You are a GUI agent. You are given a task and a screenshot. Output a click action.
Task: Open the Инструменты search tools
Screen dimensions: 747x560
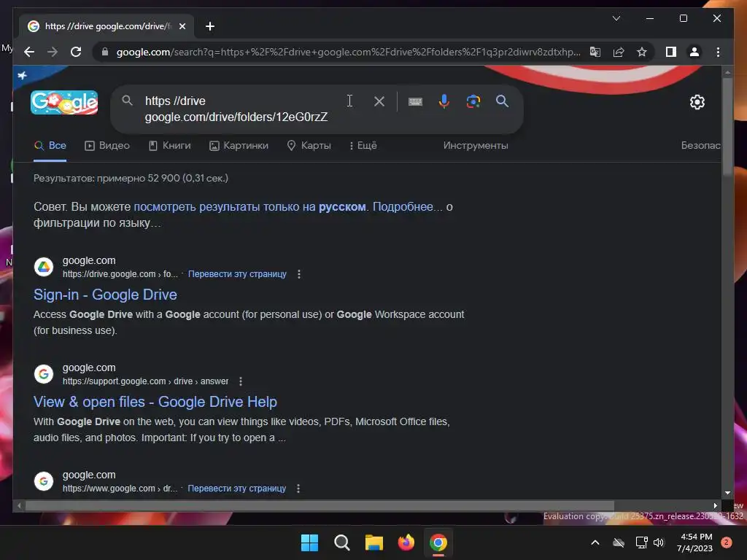[x=476, y=146]
